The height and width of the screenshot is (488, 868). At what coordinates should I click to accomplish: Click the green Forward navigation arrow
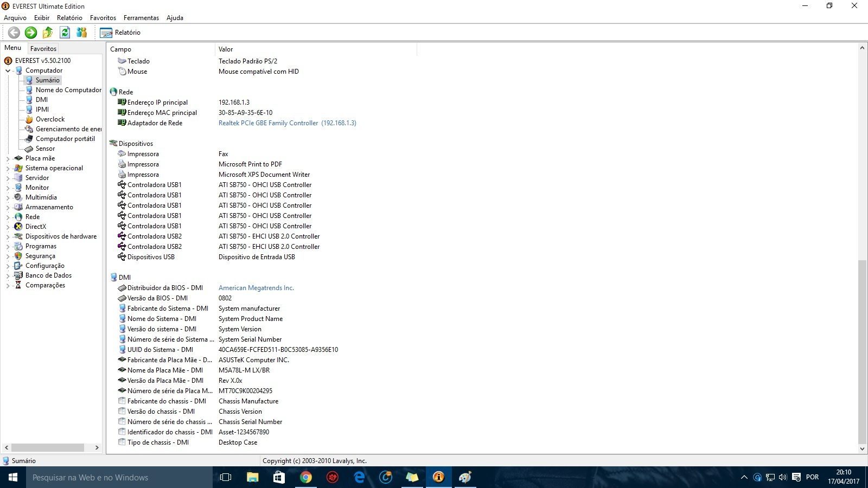(31, 33)
